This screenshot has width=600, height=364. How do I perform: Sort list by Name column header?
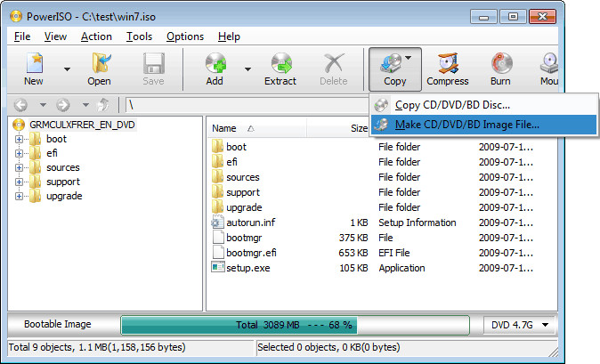point(224,128)
